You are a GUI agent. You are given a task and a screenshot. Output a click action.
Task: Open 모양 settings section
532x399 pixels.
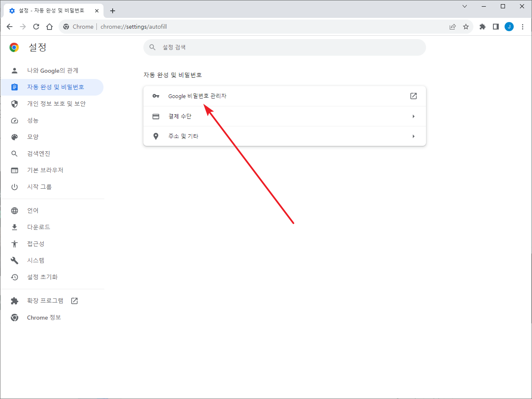(52, 137)
